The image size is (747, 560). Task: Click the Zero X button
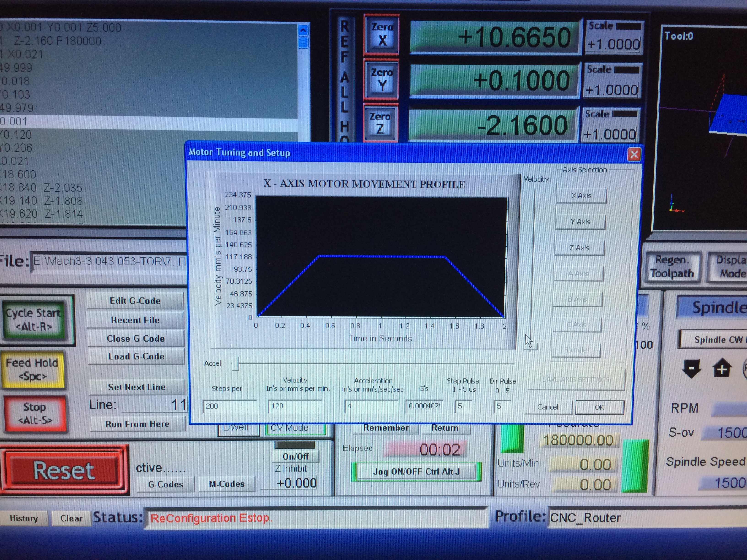pyautogui.click(x=382, y=35)
